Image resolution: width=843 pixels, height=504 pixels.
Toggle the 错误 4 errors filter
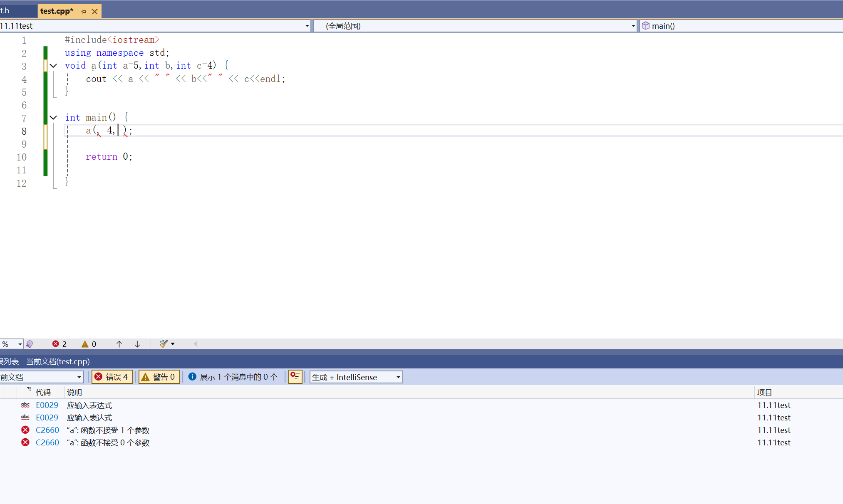pos(112,377)
